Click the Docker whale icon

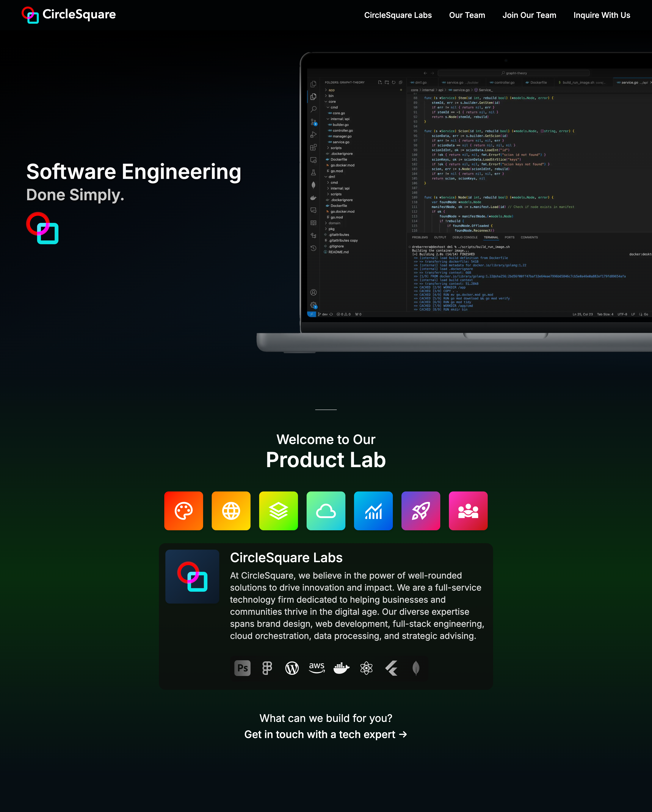(x=342, y=668)
